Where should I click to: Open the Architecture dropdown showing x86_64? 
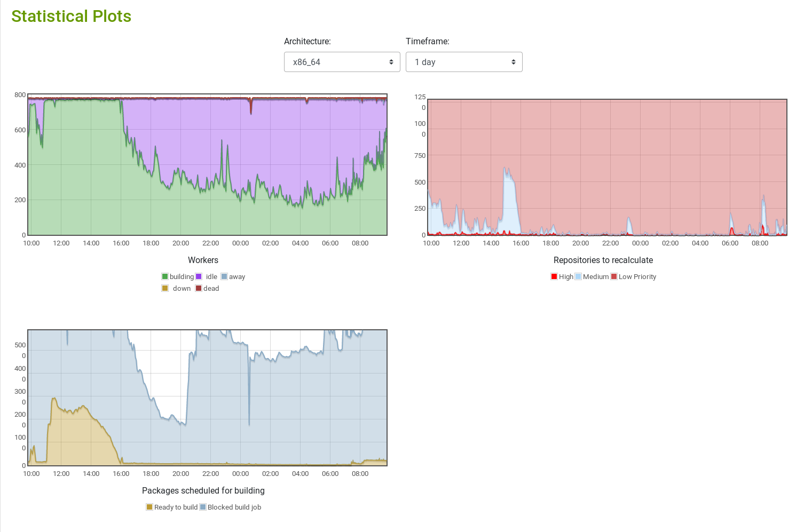click(x=342, y=62)
